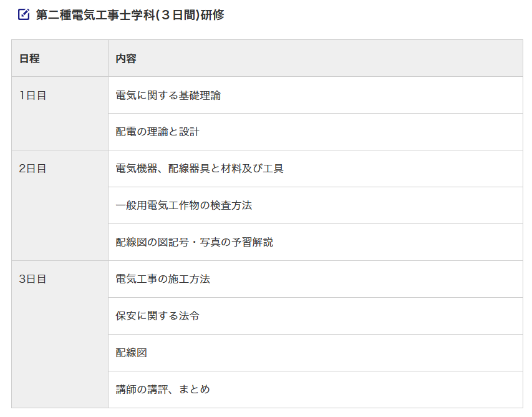Click the heading 第二種電気工事士学科(3日間)研修

click(130, 14)
